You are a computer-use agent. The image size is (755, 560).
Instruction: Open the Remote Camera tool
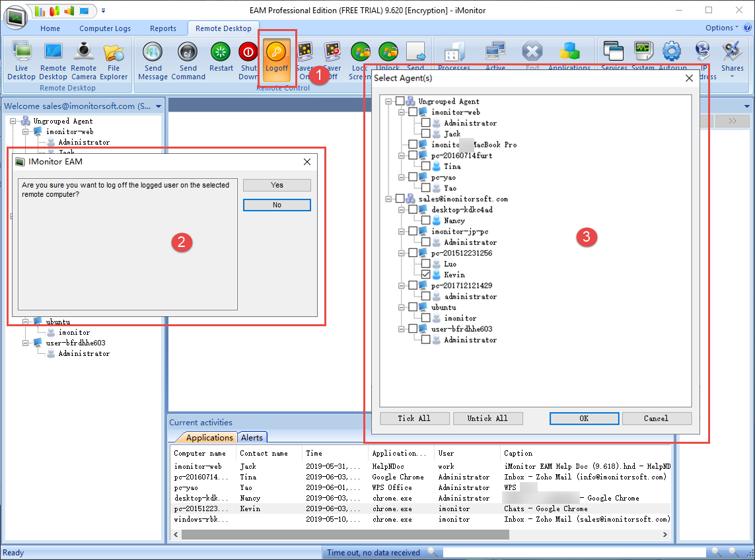pyautogui.click(x=84, y=61)
